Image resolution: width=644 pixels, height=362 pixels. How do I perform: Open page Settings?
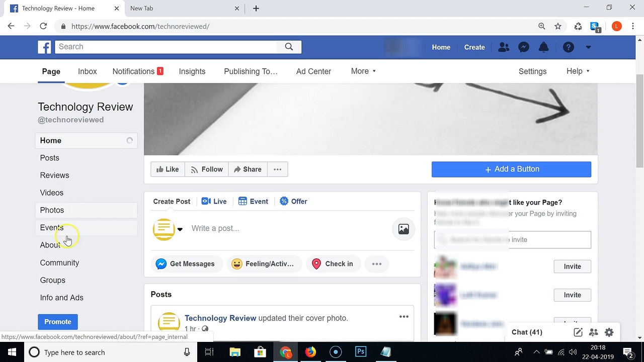tap(532, 71)
